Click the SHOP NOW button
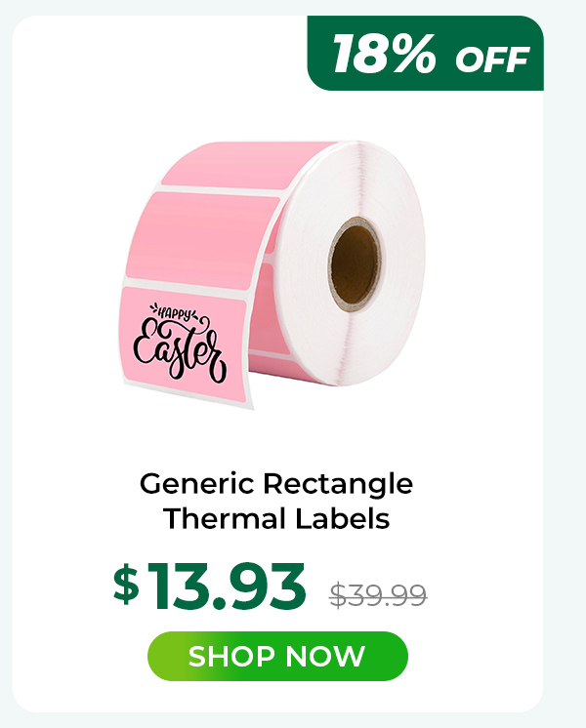Screen dimensions: 586x728 pos(277,656)
